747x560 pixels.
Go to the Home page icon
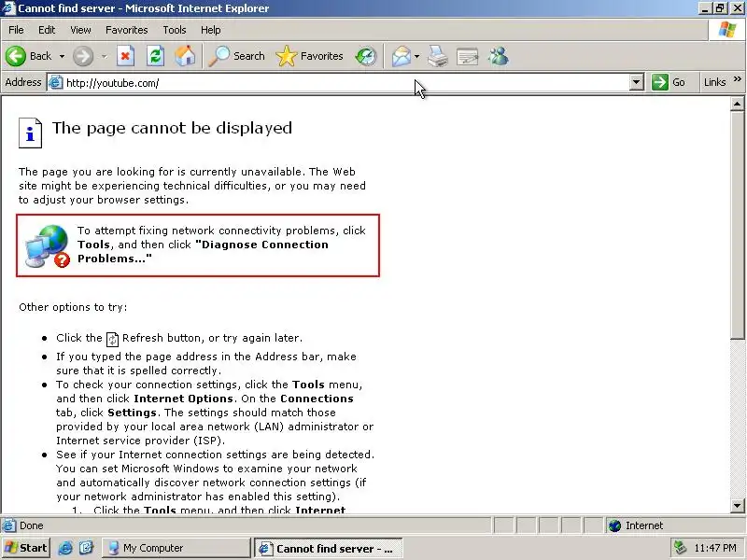(x=185, y=56)
